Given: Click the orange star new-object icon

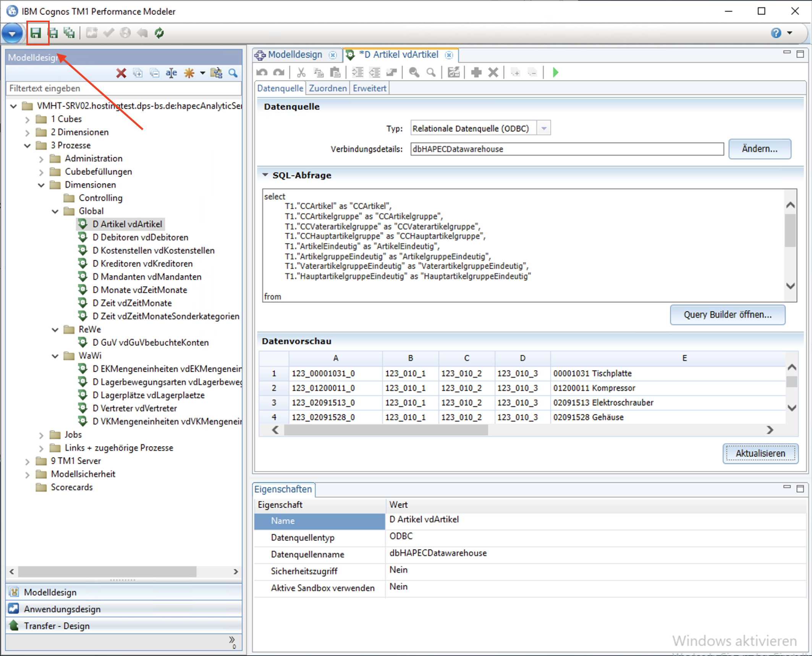Looking at the screenshot, I should pyautogui.click(x=189, y=73).
